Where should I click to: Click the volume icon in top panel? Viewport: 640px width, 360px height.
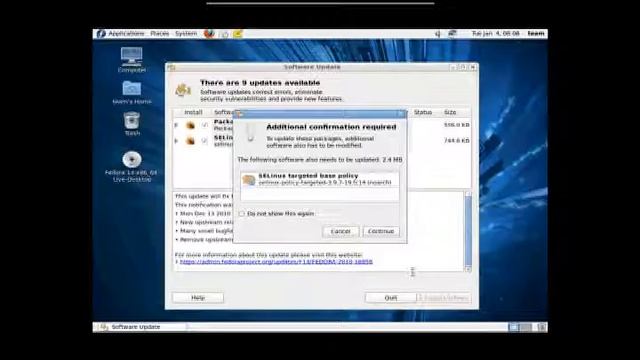point(438,34)
